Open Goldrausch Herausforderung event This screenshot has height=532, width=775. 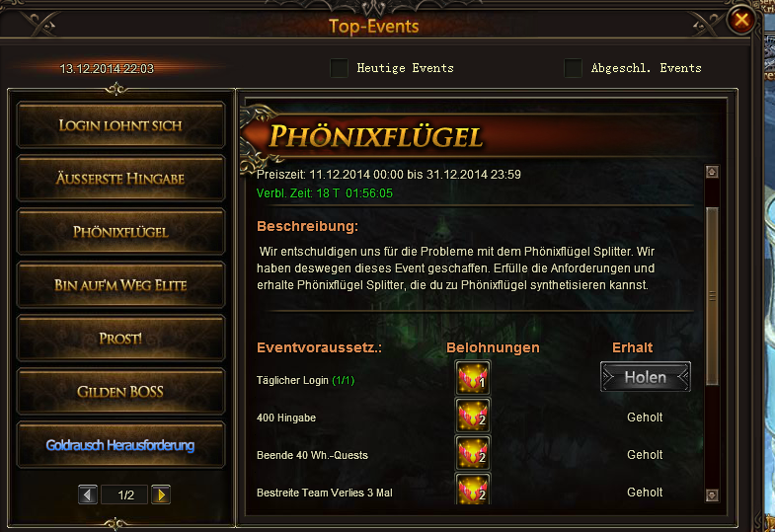tap(120, 445)
